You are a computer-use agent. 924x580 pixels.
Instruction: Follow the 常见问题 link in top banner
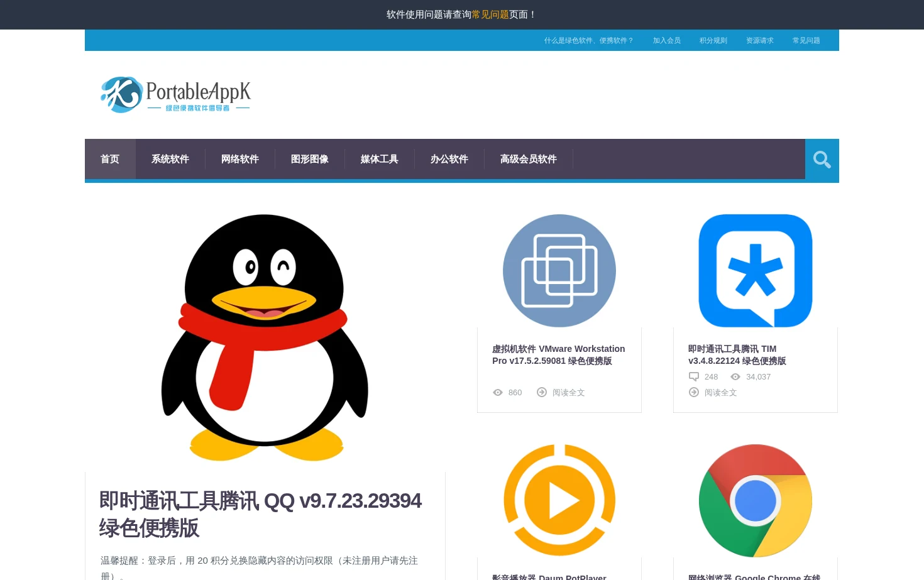pyautogui.click(x=490, y=14)
